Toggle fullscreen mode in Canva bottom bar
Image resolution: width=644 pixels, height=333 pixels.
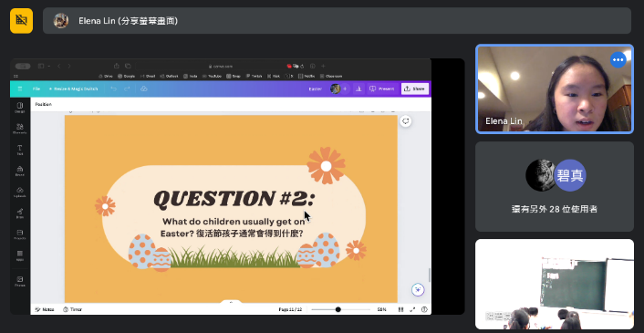(x=412, y=309)
